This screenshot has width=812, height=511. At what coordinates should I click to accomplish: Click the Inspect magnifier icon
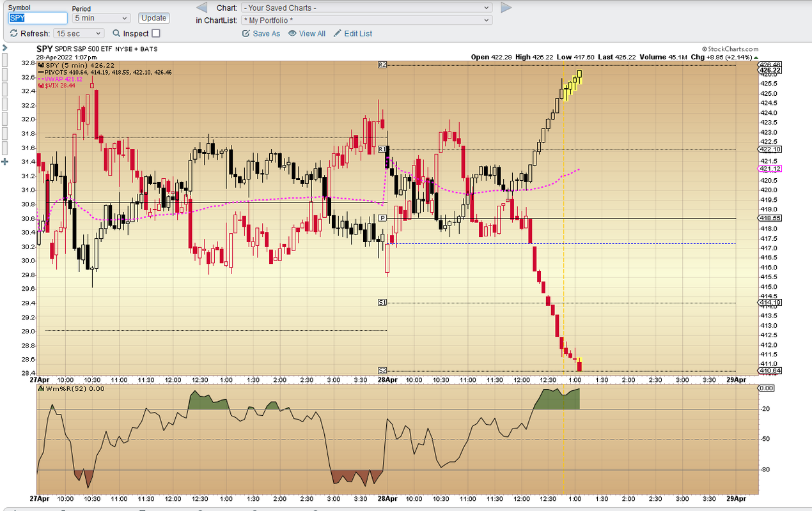(116, 33)
